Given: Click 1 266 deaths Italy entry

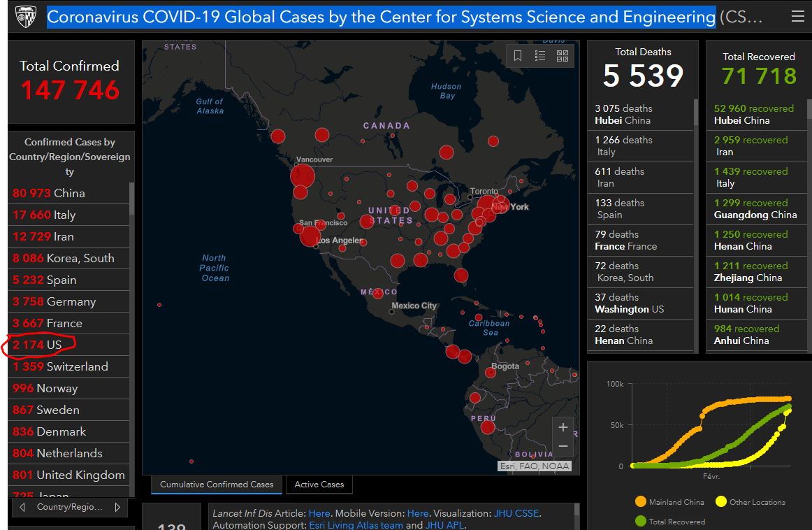Looking at the screenshot, I should pos(641,145).
